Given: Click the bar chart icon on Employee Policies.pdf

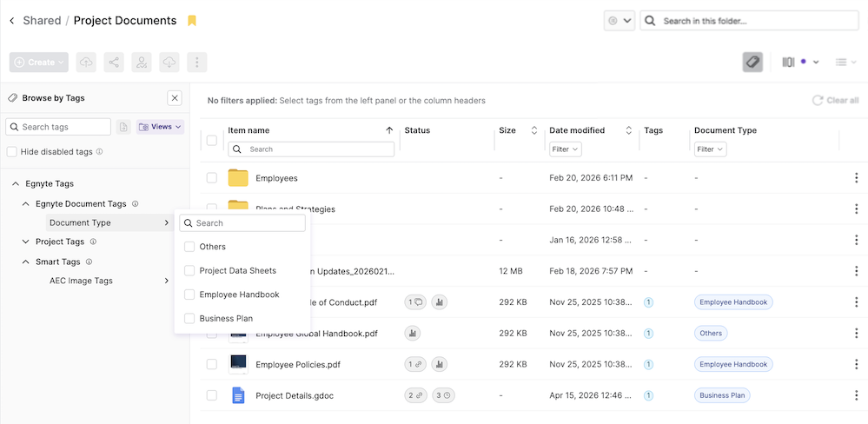Looking at the screenshot, I should click(440, 364).
